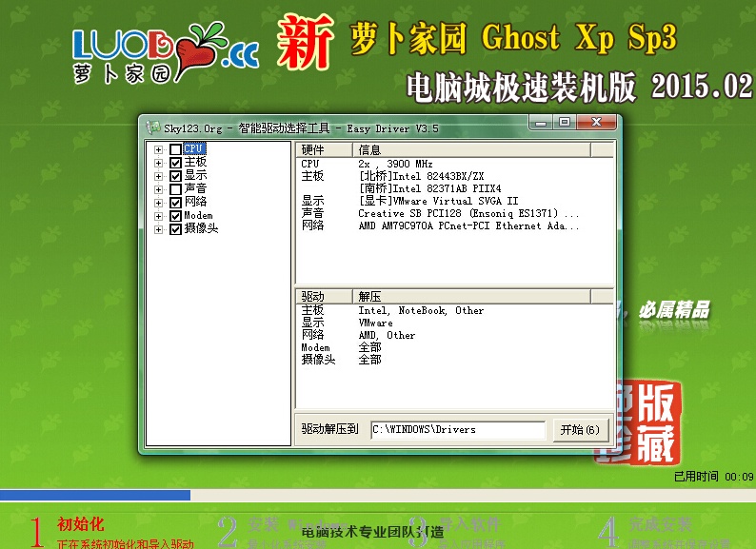Select the VMware Virtual SVGA II row
The height and width of the screenshot is (549, 756).
[x=454, y=201]
